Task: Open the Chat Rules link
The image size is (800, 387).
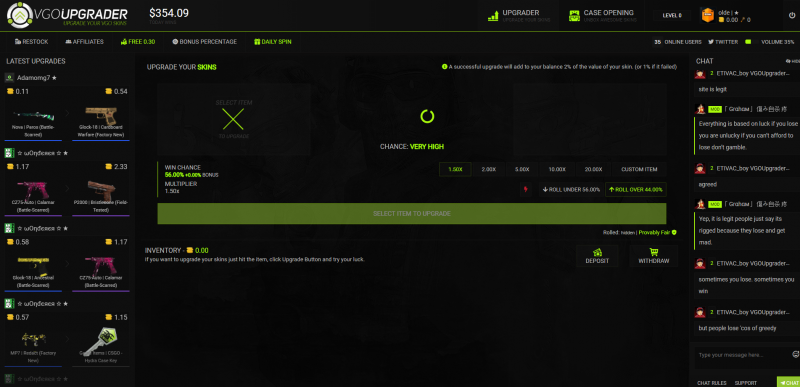Action: tap(712, 383)
